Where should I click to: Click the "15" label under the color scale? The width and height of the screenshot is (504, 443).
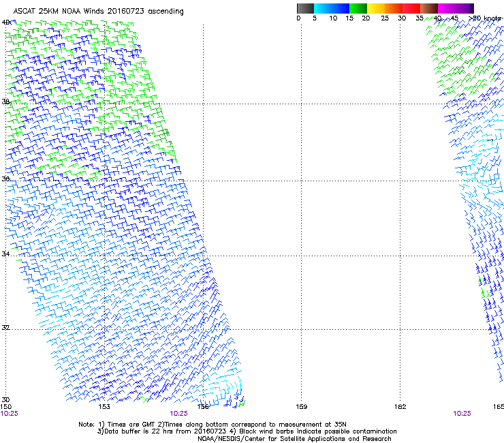click(349, 18)
